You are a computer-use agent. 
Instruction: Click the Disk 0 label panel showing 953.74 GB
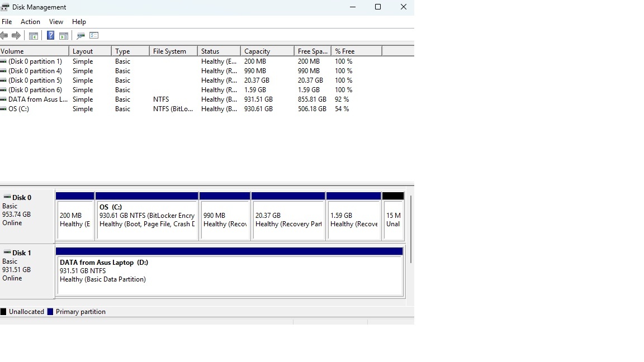[27, 216]
